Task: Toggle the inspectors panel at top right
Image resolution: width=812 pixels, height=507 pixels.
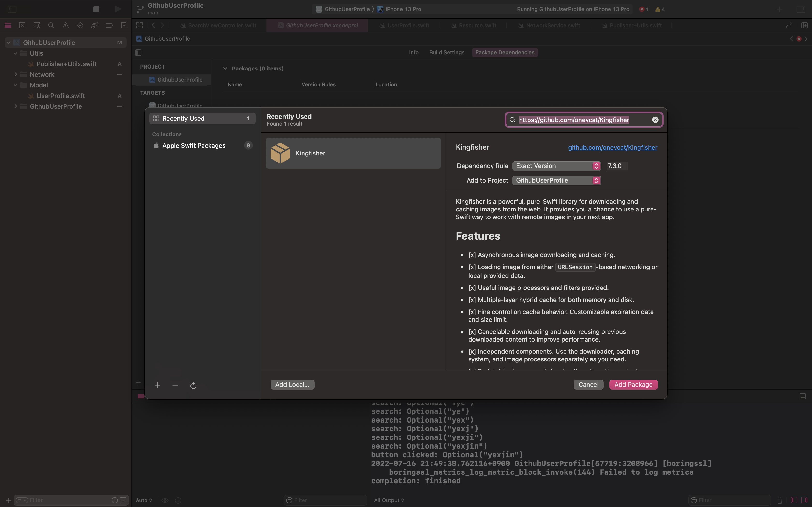Action: (801, 9)
